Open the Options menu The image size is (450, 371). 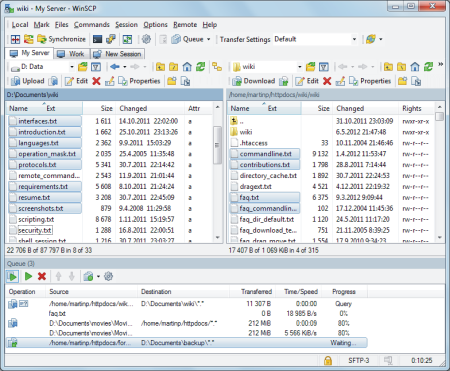[155, 25]
